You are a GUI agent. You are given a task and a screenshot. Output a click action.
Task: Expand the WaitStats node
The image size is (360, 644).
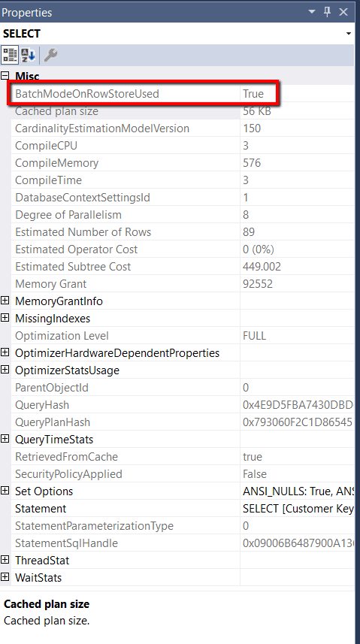tap(5, 576)
